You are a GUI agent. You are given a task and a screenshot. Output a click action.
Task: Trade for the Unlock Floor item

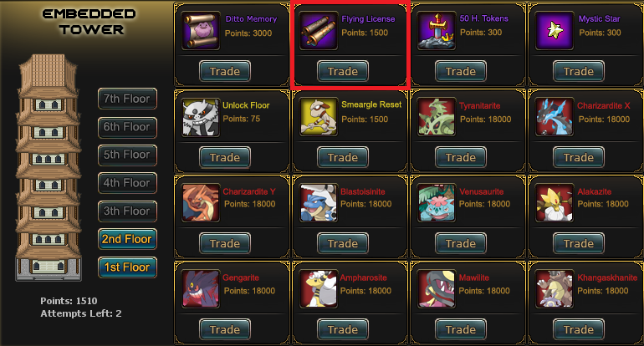pos(225,158)
